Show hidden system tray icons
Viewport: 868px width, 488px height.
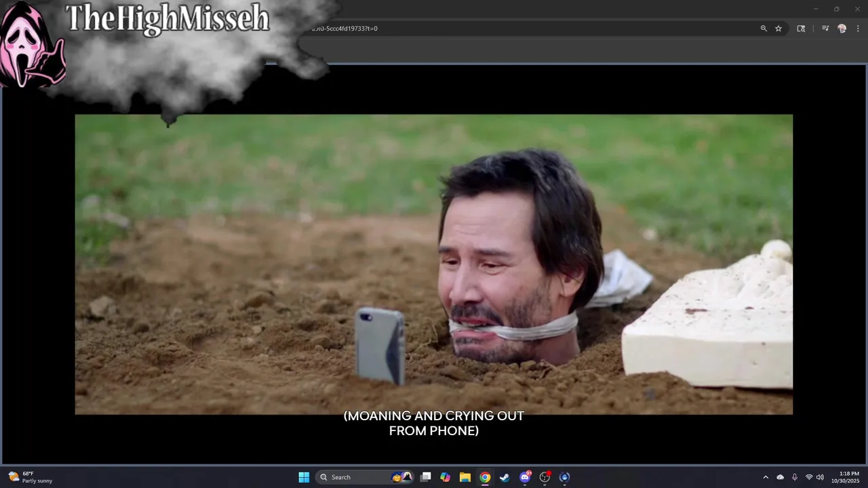[766, 477]
